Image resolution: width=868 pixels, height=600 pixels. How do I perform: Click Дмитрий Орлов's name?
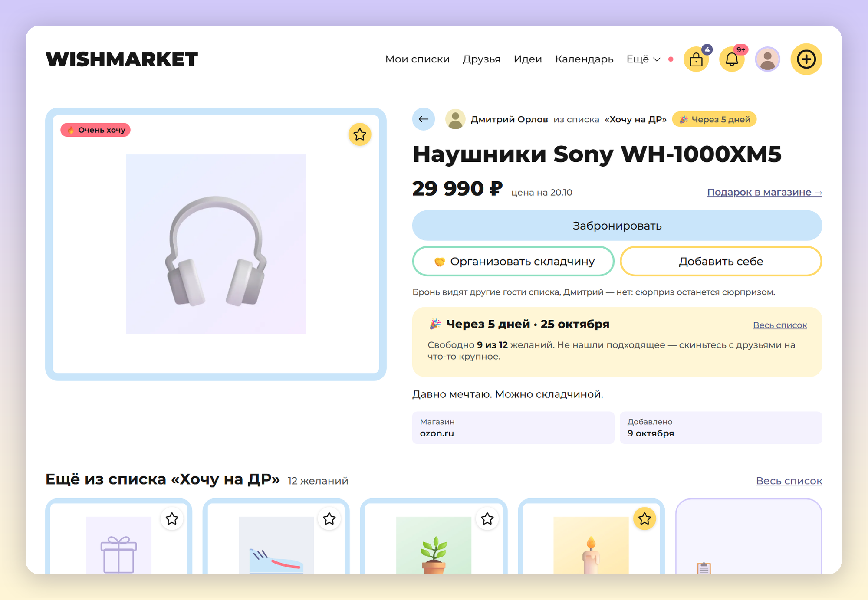pos(509,119)
